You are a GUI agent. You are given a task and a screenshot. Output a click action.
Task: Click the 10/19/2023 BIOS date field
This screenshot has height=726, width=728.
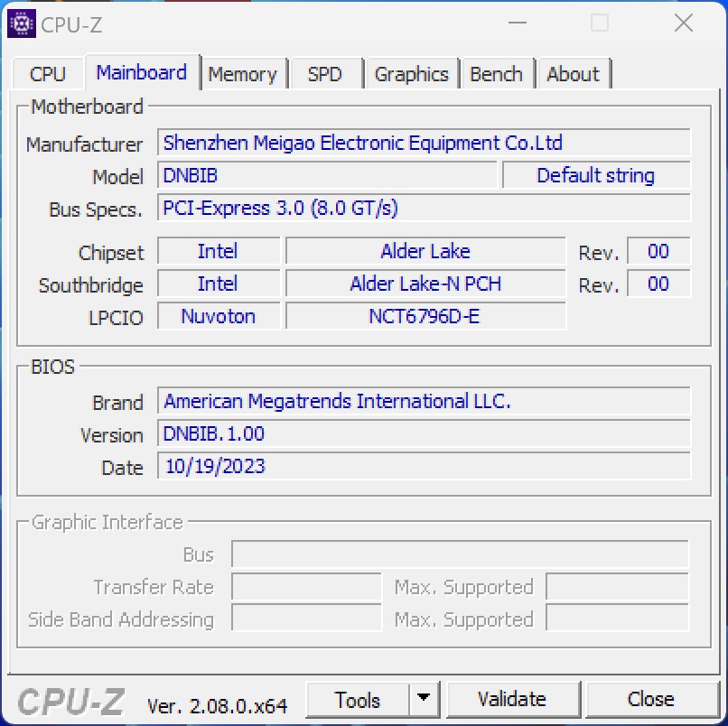(424, 466)
